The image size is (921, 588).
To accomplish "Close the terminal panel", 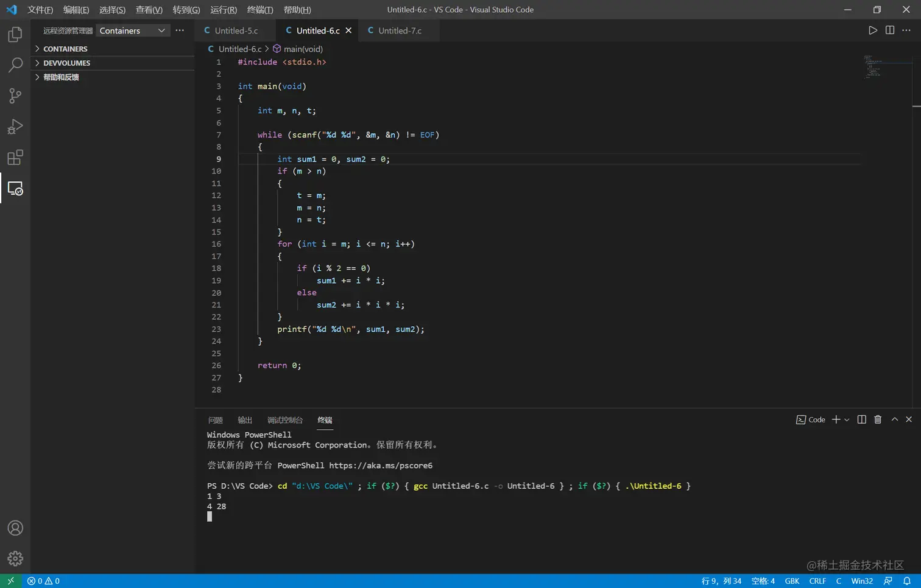I will [909, 419].
